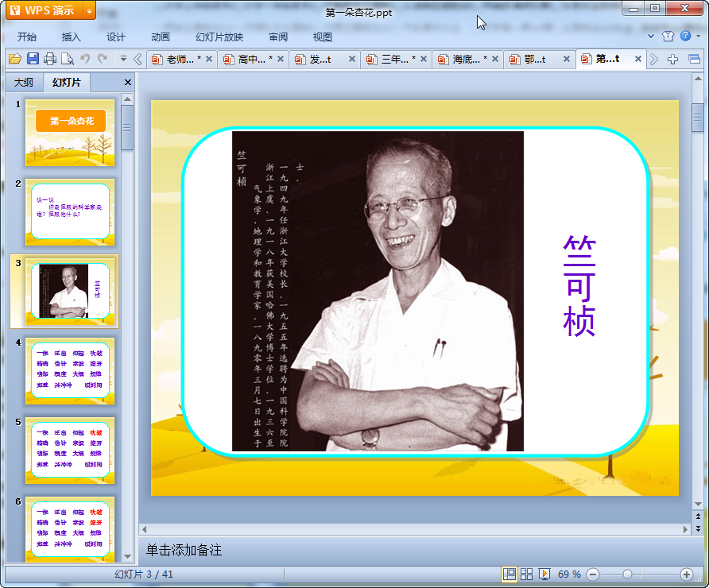Screen dimensions: 709x588
Task: Expand the dropdown arrow next to Help
Action: tap(699, 37)
